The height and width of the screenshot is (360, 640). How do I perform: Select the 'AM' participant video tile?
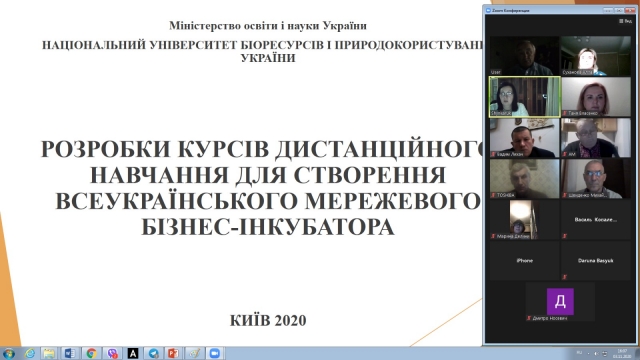(596, 138)
